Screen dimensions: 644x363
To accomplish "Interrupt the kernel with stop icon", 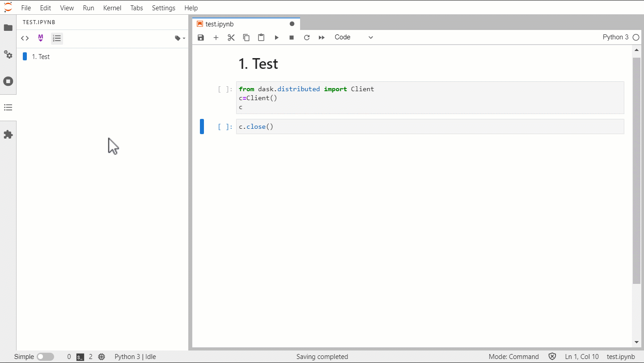I will tap(292, 38).
